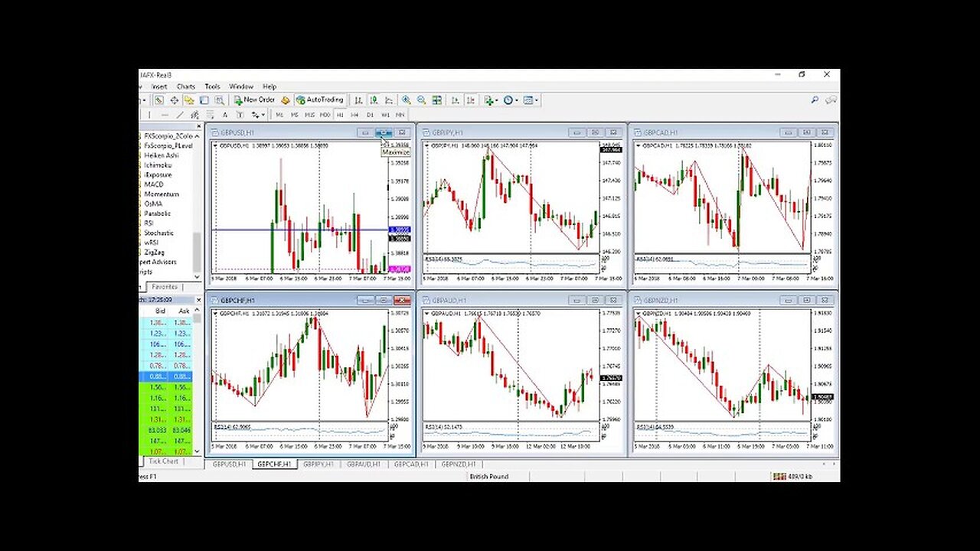Select the text label tool
The image size is (980, 551).
point(240,115)
